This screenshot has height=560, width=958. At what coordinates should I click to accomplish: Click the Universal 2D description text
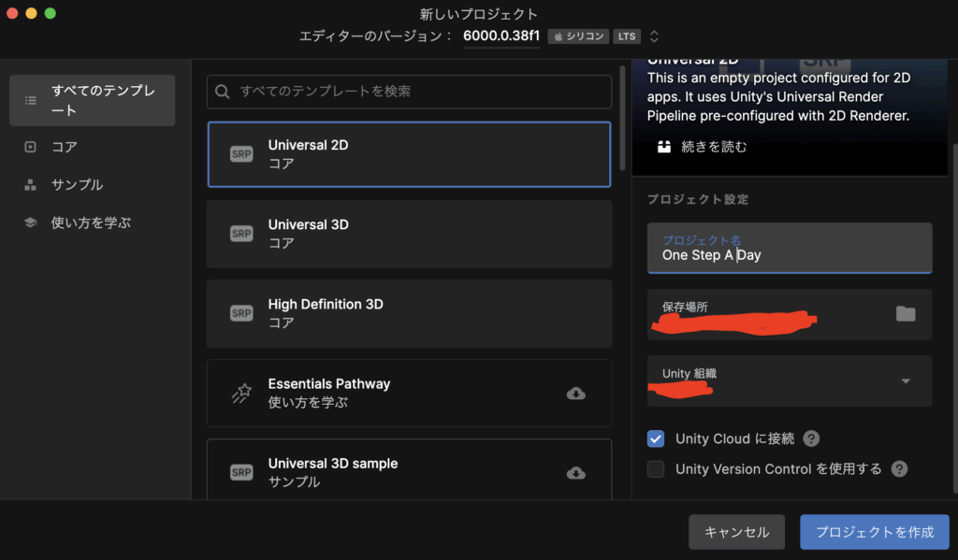[x=779, y=96]
